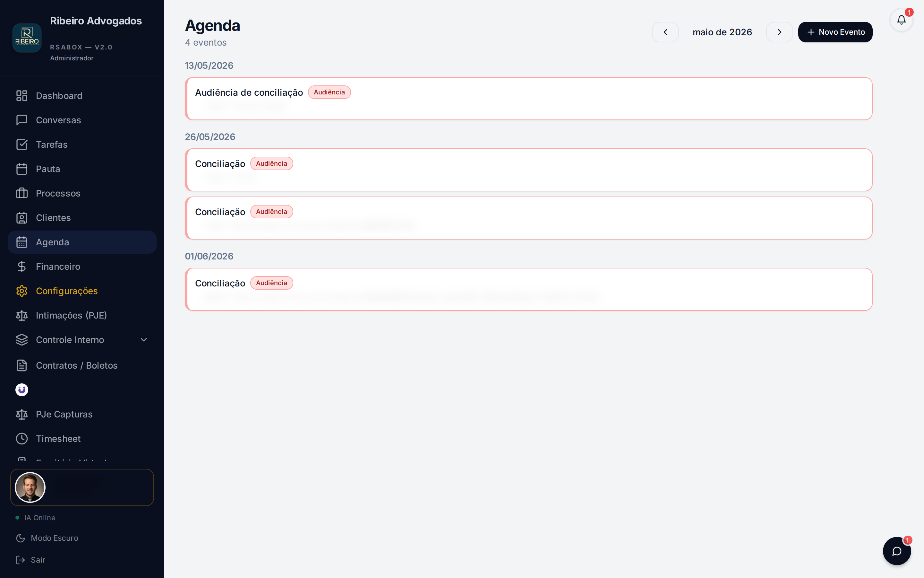Viewport: 924px width, 578px height.
Task: Click the Ribeiro Advogados title text
Action: pyautogui.click(x=96, y=21)
